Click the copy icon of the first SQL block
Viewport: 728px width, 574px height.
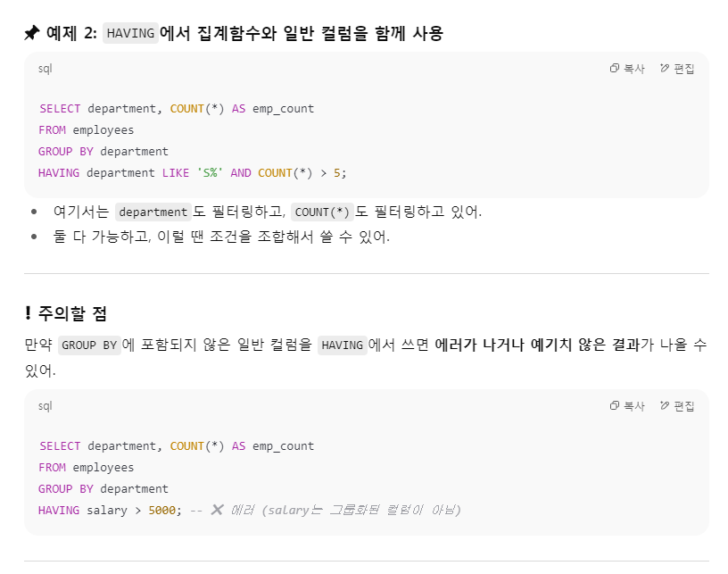point(614,68)
